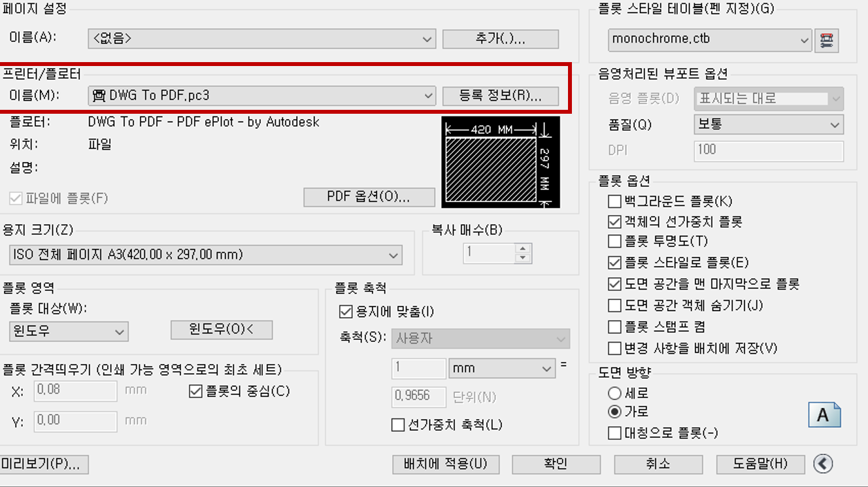This screenshot has width=868, height=487.
Task: Open the 음영 플롯 표시되는 대로 dropdown
Action: pos(768,99)
